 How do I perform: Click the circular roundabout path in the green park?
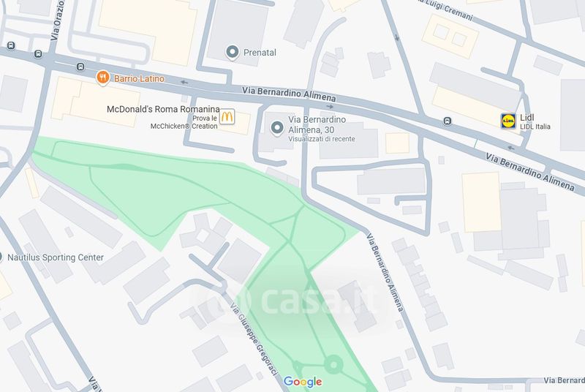[333, 364]
